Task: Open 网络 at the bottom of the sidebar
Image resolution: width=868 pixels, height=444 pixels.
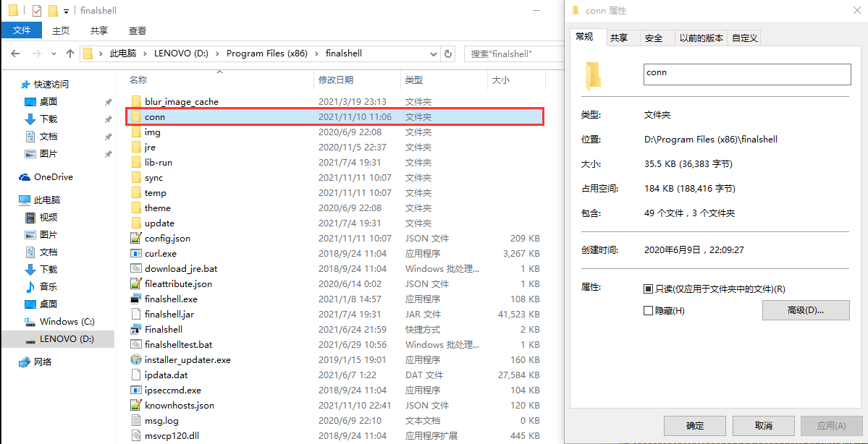Action: (42, 362)
